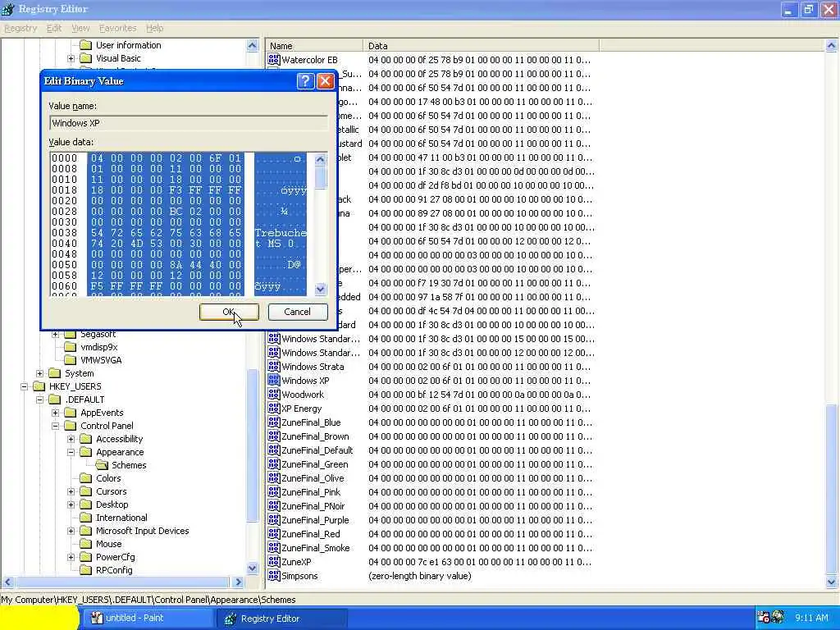The height and width of the screenshot is (630, 840).
Task: Click the Value name field Windows XP
Action: pyautogui.click(x=189, y=123)
